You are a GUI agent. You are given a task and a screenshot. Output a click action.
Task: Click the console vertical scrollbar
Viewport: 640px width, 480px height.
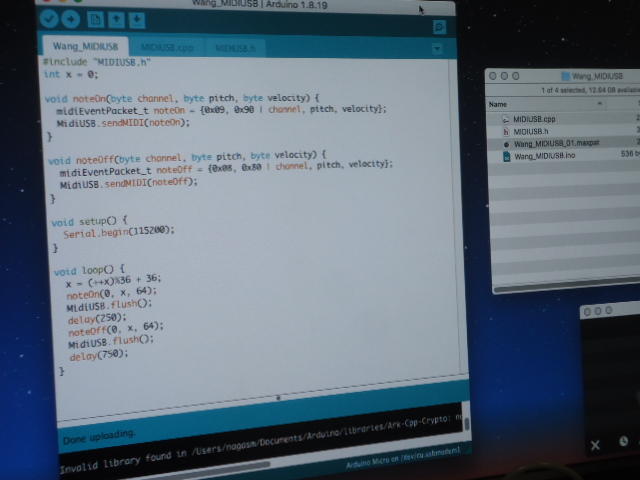pos(467,424)
